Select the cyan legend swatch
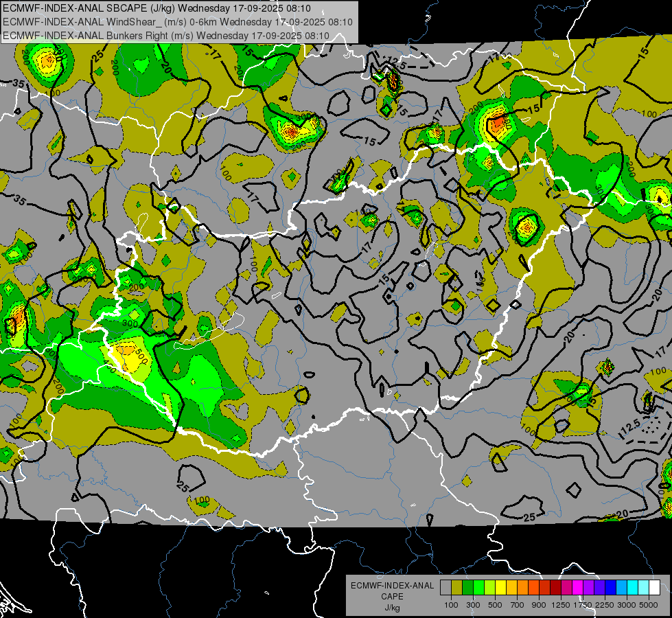The height and width of the screenshot is (618, 672). click(x=633, y=587)
